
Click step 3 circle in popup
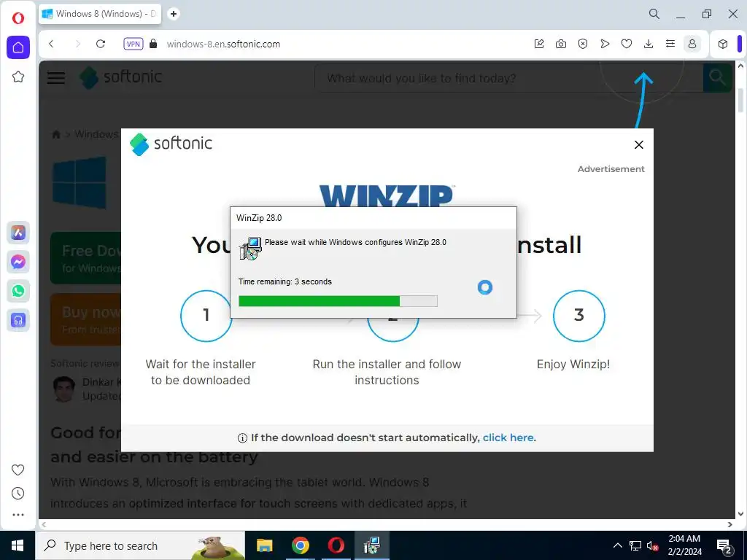point(578,315)
